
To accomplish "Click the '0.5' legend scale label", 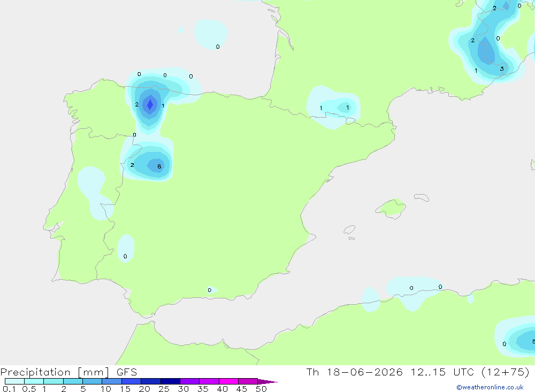I will click(x=29, y=389).
